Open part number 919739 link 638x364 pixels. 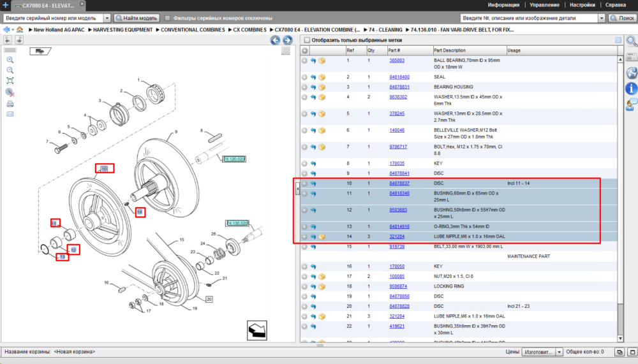397,247
